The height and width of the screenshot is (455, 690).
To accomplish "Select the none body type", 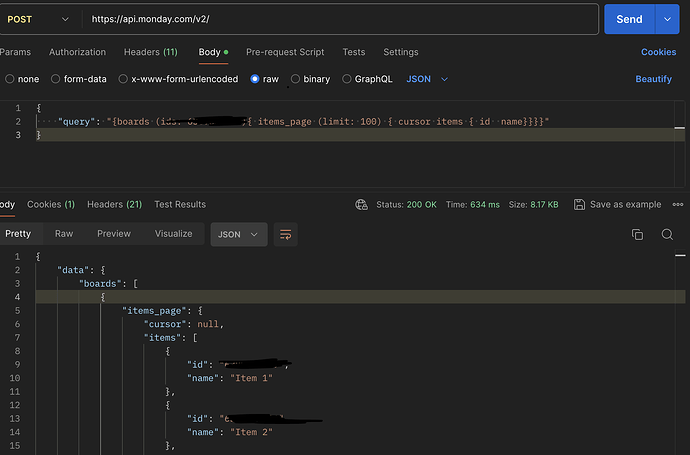I will [x=22, y=79].
